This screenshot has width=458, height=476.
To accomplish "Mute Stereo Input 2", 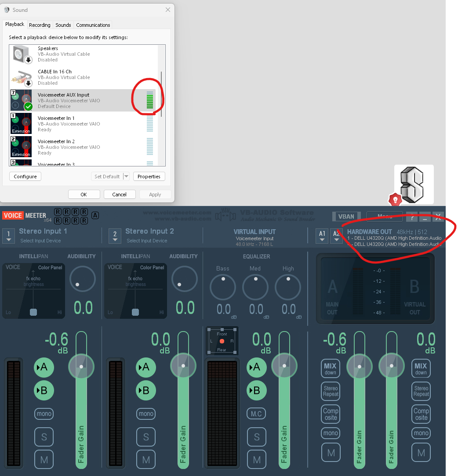I will [x=146, y=460].
